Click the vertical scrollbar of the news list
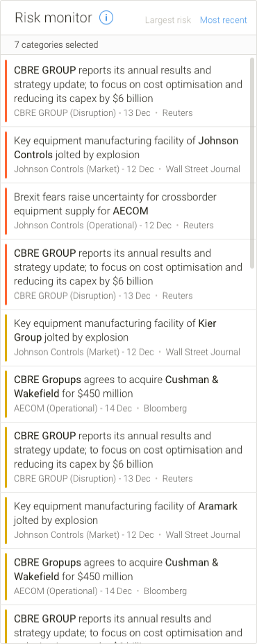The image size is (257, 644). click(252, 163)
